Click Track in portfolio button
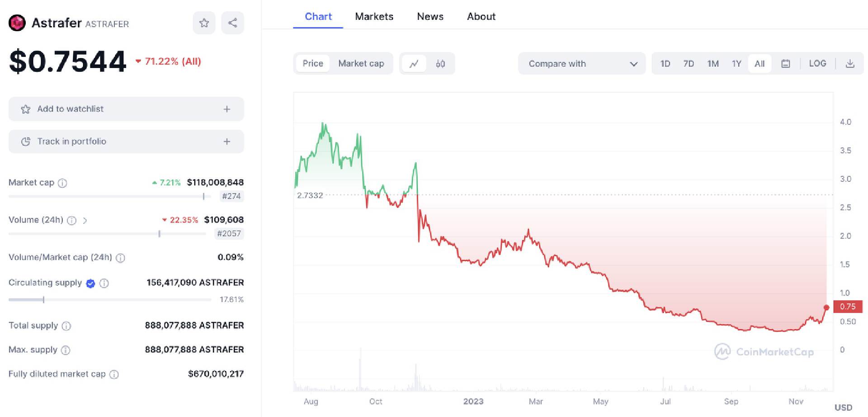868x417 pixels. 126,142
